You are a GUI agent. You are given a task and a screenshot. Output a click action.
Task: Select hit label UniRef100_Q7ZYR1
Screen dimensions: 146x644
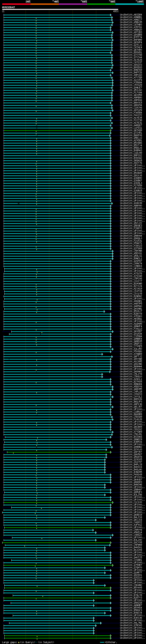click(x=131, y=133)
